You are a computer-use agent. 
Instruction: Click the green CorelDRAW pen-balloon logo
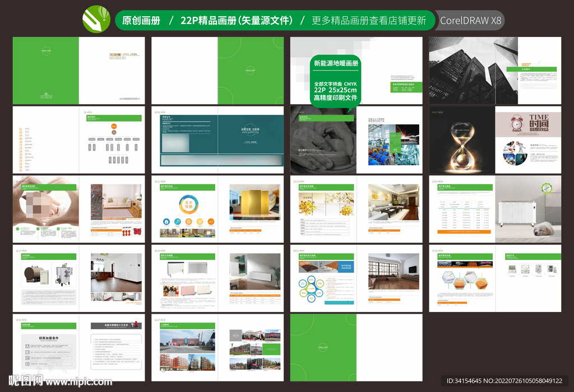tap(96, 19)
